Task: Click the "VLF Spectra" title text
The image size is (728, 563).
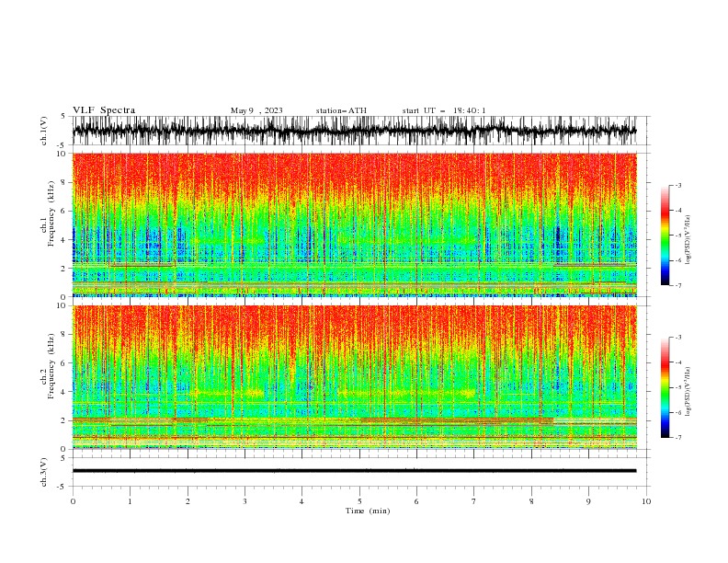Action: click(104, 110)
